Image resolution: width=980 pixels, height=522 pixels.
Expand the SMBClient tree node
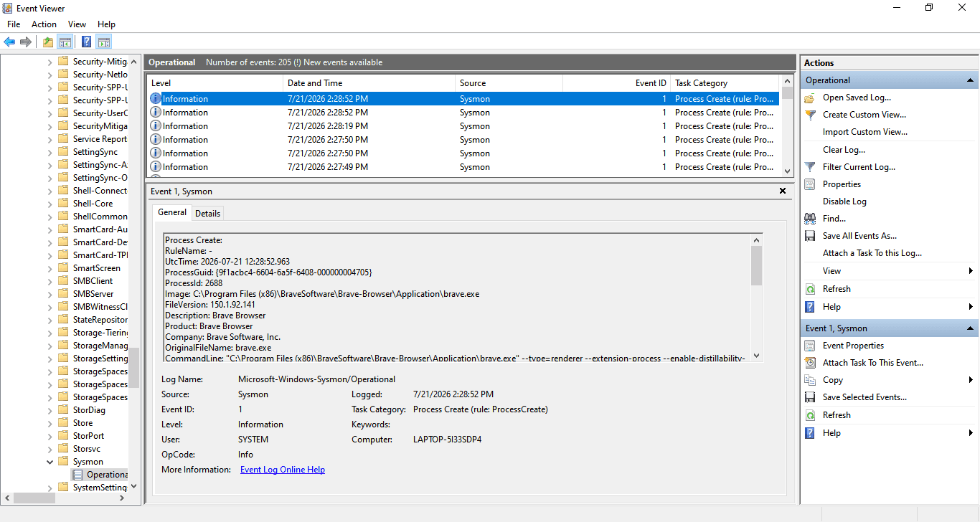[x=50, y=281]
